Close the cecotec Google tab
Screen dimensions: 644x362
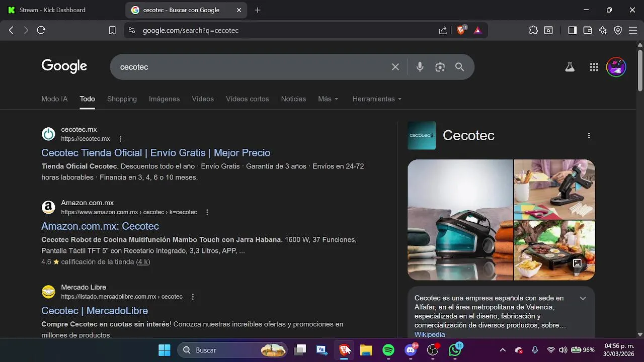coord(239,10)
